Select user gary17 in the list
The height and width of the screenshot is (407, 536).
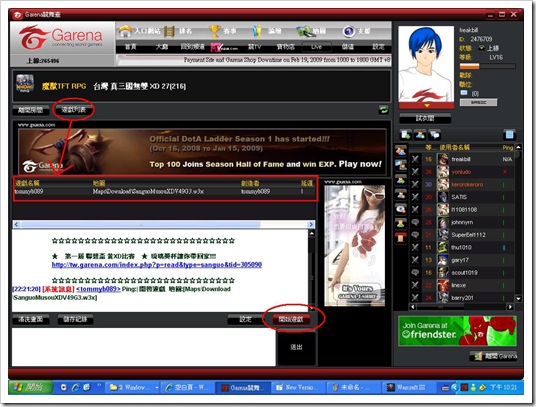click(462, 260)
